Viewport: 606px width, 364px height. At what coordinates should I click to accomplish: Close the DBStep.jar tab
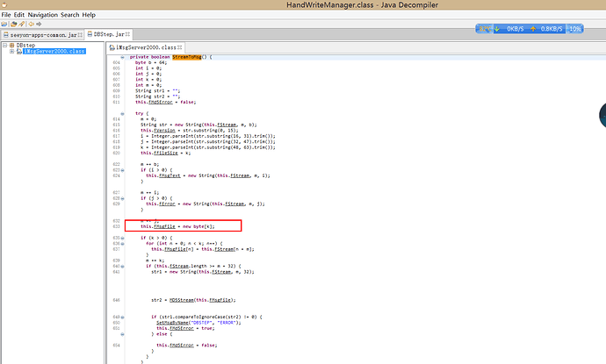click(127, 34)
